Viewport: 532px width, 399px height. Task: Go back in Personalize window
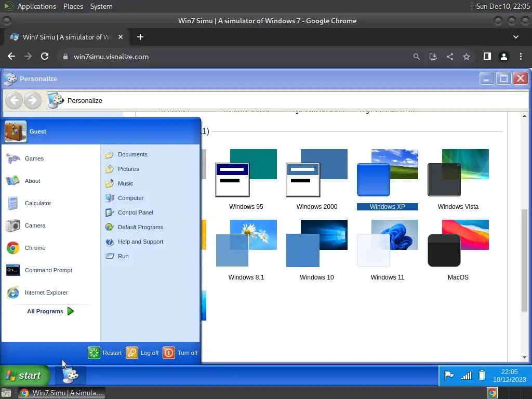tap(14, 100)
